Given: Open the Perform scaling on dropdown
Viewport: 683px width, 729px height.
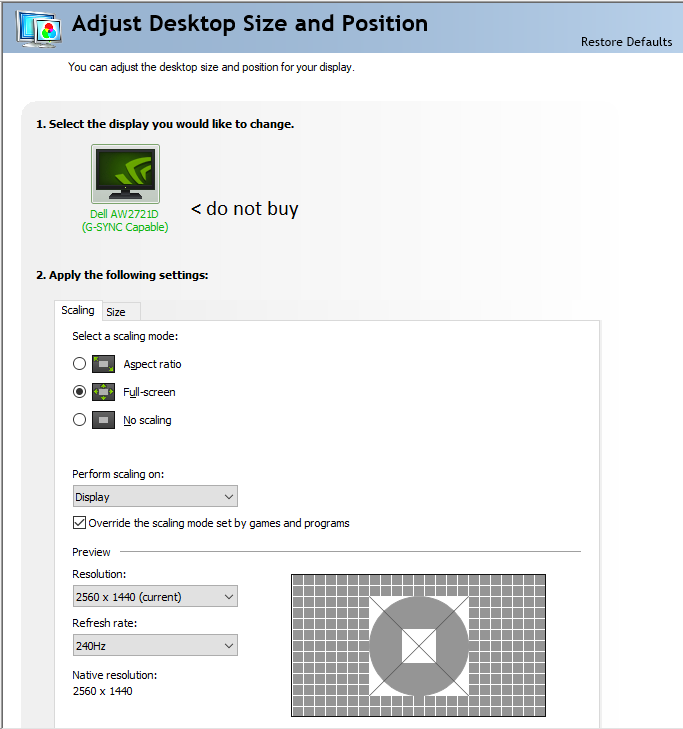Looking at the screenshot, I should click(155, 497).
